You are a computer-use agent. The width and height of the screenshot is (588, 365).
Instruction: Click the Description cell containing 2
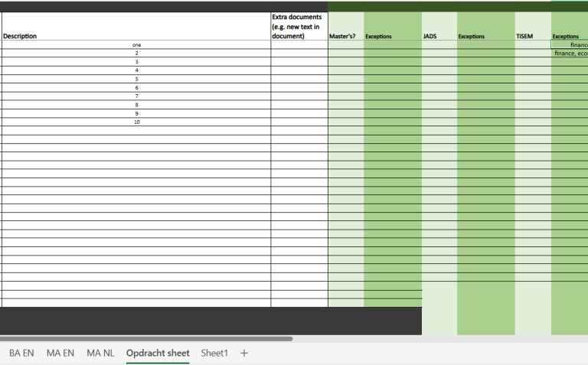(x=136, y=54)
